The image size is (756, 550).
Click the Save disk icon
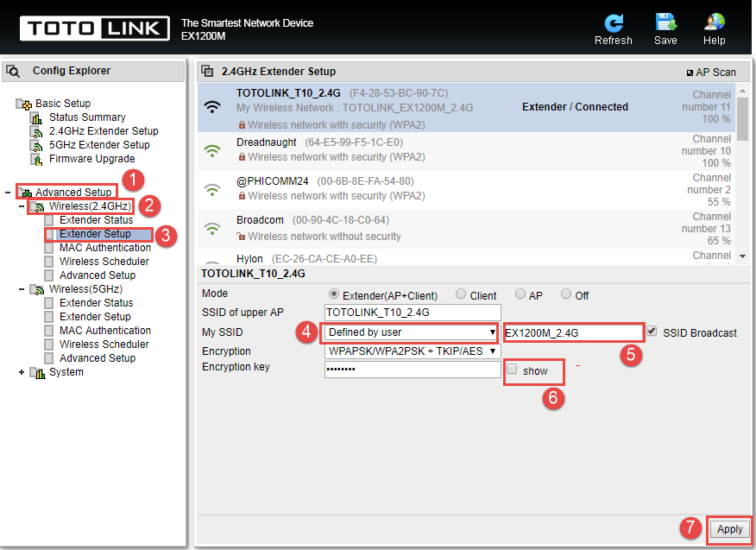click(x=666, y=22)
